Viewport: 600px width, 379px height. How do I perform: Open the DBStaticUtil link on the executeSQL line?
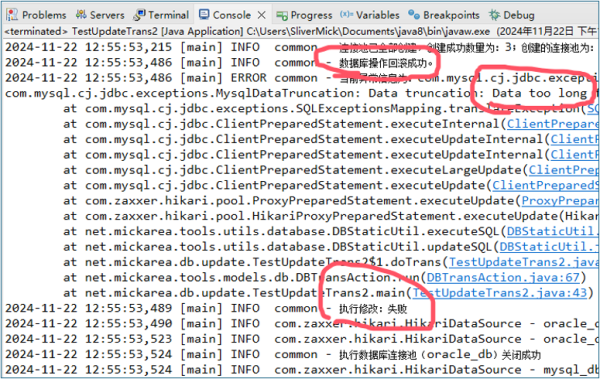pyautogui.click(x=553, y=231)
